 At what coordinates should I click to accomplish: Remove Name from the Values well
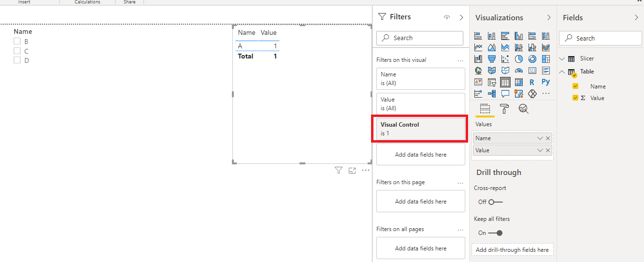[x=548, y=138]
